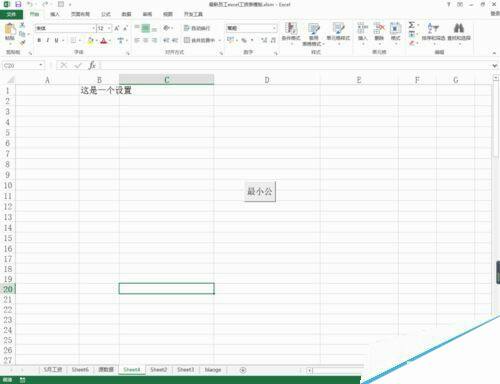Click the Percent style icon
Screen dimensions: 500x384
(244, 40)
